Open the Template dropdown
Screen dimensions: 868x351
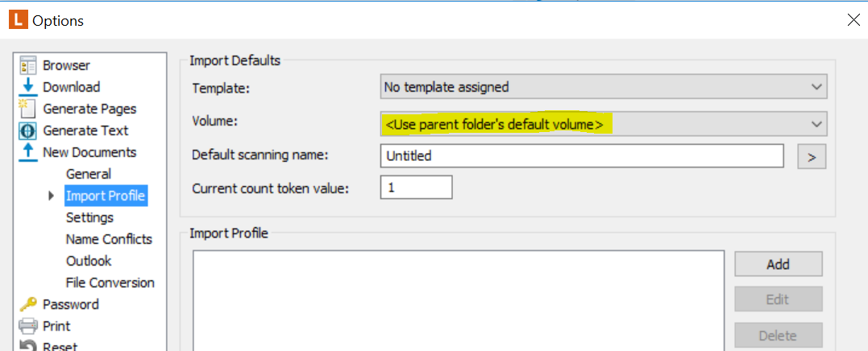pos(604,87)
